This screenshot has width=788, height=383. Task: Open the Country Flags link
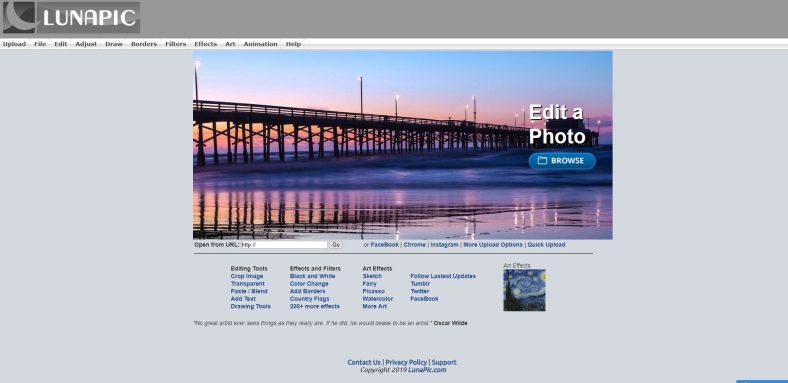coord(310,299)
